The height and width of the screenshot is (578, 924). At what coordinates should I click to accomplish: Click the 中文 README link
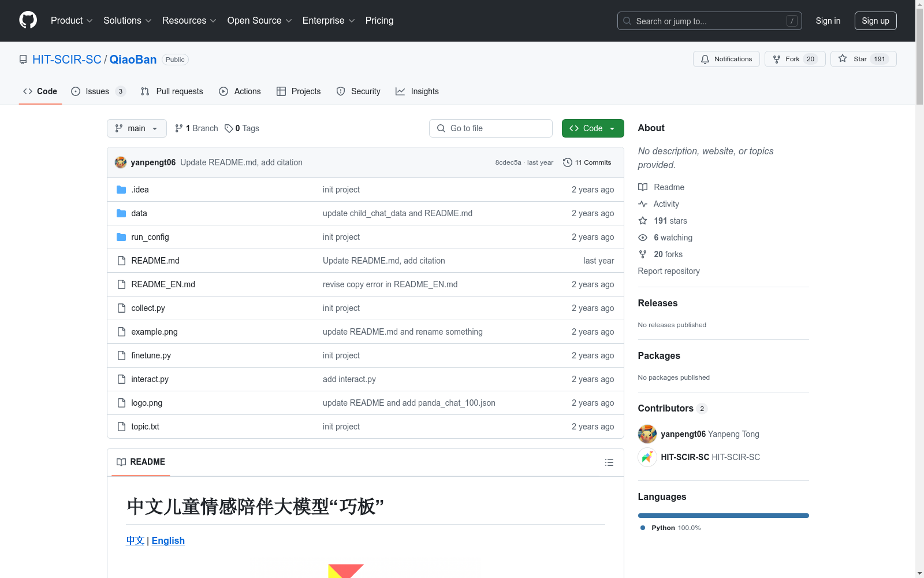click(x=135, y=540)
